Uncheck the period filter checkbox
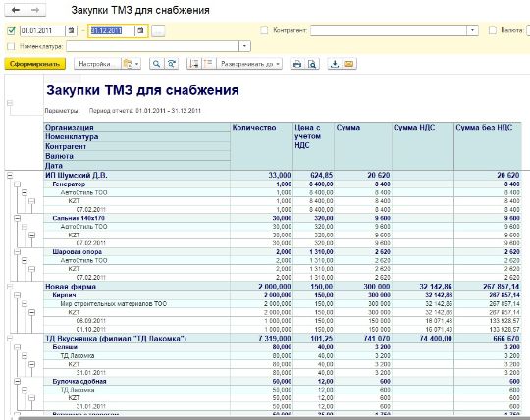Image resolution: width=530 pixels, height=420 pixels. (11, 31)
